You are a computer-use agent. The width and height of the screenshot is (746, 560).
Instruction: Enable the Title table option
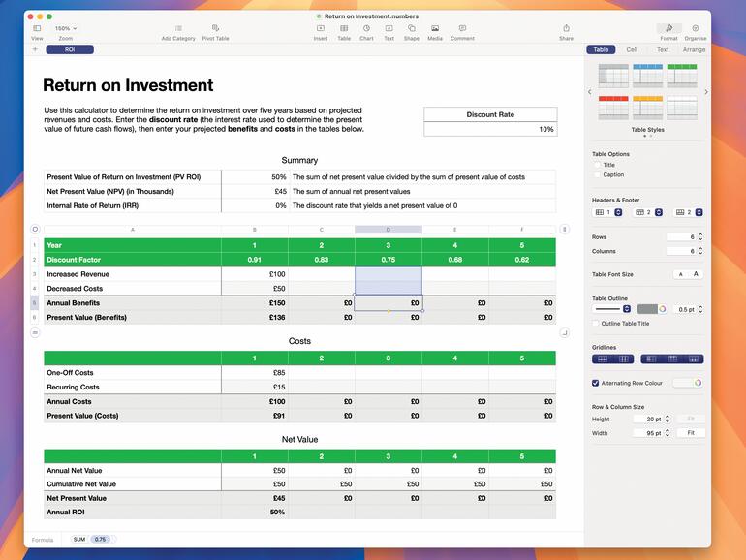[597, 165]
